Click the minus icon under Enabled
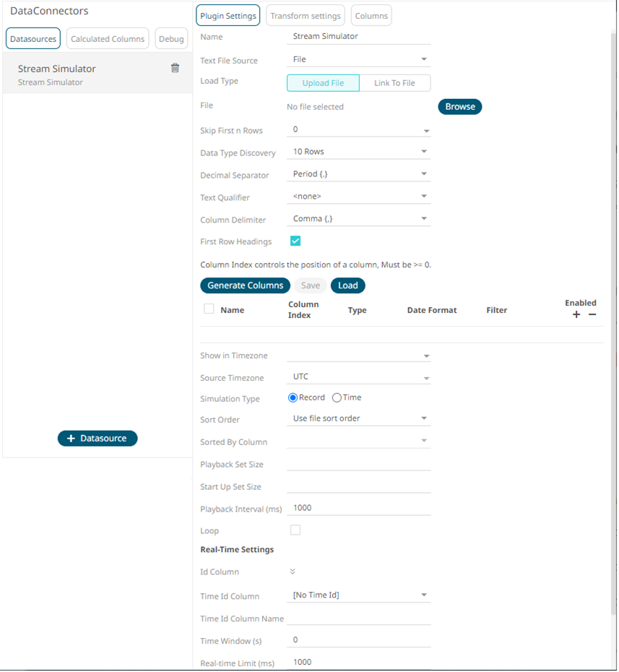Image resolution: width=619 pixels, height=672 pixels. pyautogui.click(x=592, y=314)
